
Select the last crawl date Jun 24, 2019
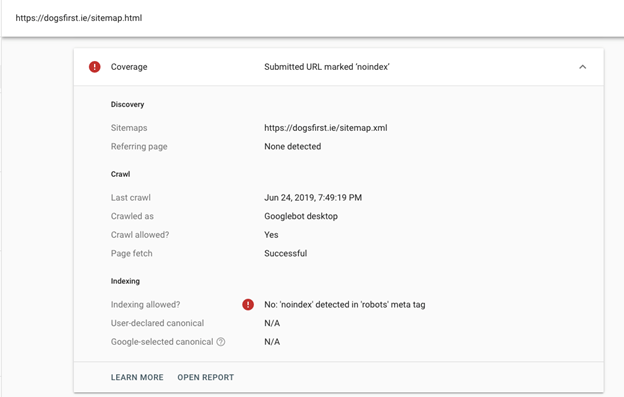click(x=313, y=198)
